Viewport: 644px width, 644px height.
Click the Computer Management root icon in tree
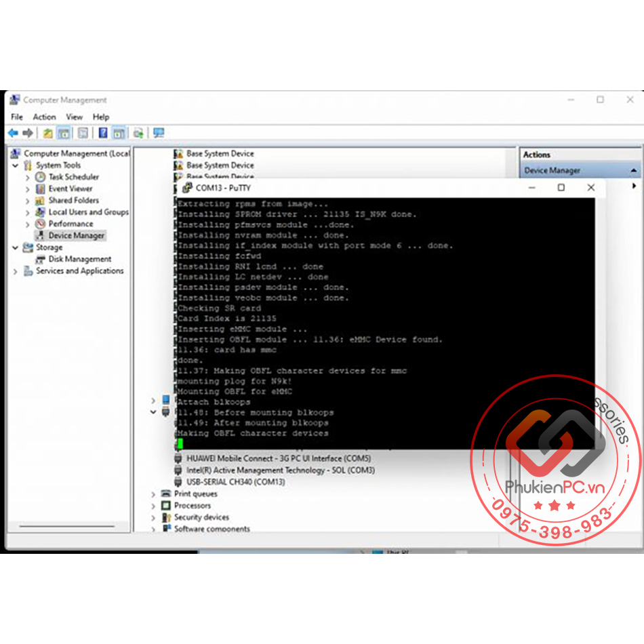(x=16, y=154)
